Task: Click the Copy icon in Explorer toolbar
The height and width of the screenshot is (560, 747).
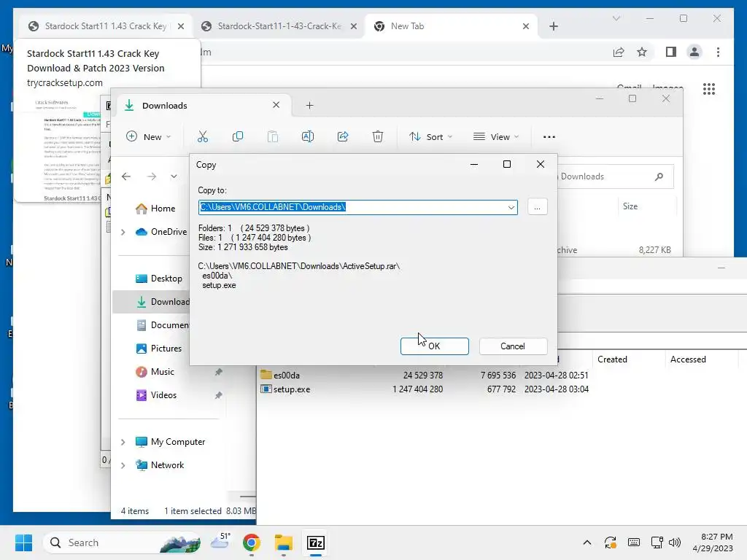Action: tap(237, 136)
